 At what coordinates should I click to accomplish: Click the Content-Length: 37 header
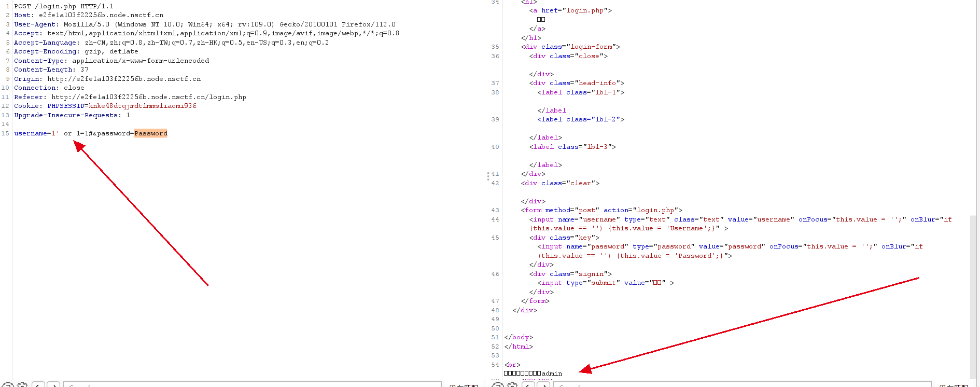point(51,70)
